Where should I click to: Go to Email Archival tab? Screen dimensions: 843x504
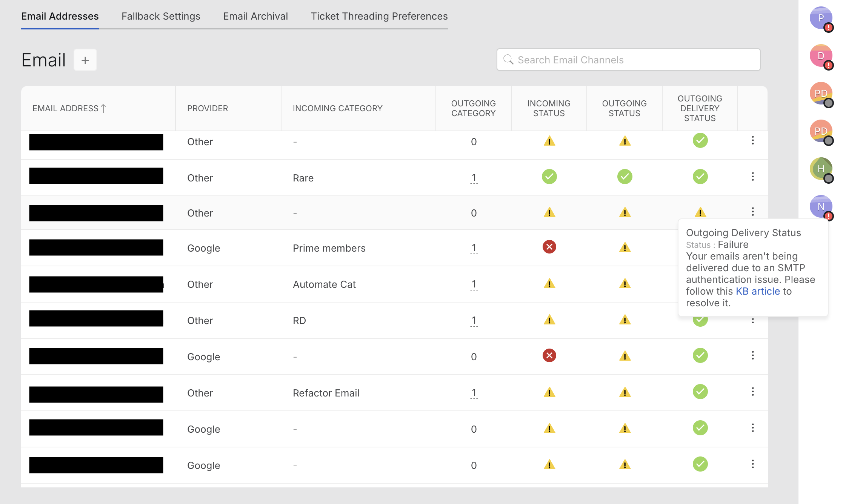255,16
